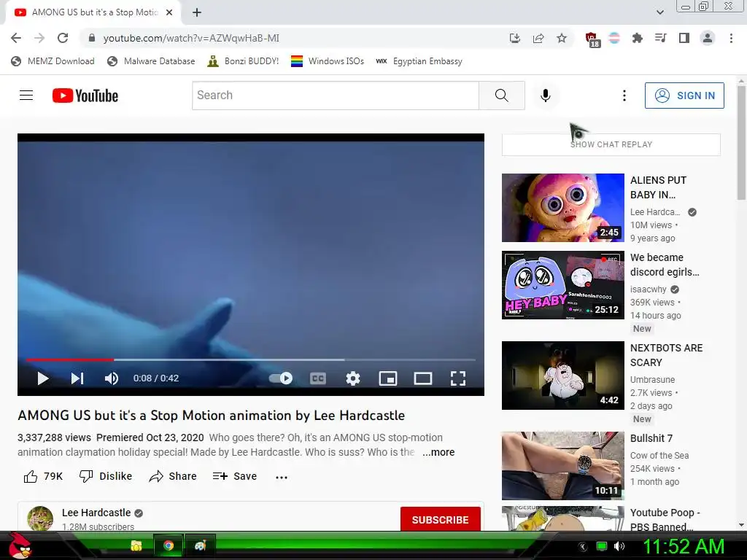Open MEMZ Download bookmark
The image size is (747, 560).
pos(53,61)
